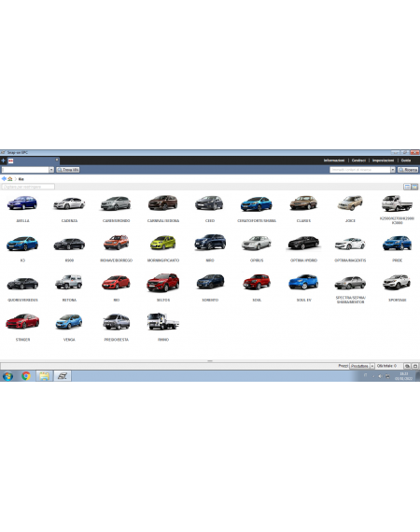Image resolution: width=420 pixels, height=532 pixels.
Task: Go to the home icon in the breadcrumb
Action: click(x=10, y=179)
